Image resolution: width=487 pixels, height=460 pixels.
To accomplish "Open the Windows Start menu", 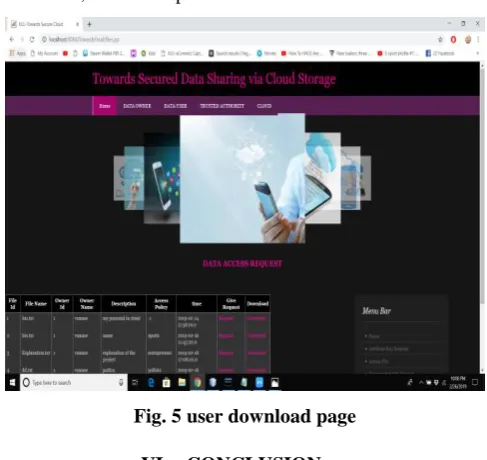I will tap(12, 382).
